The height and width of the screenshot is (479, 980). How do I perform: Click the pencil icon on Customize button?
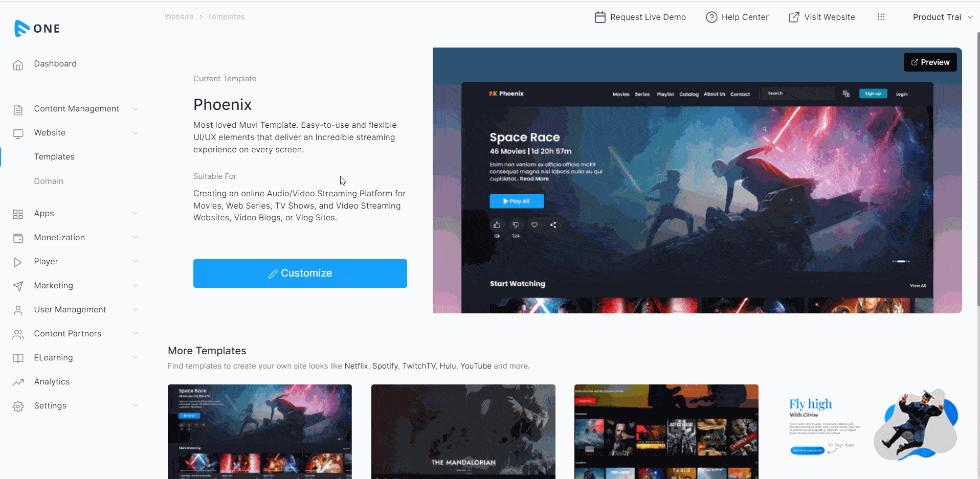[273, 274]
